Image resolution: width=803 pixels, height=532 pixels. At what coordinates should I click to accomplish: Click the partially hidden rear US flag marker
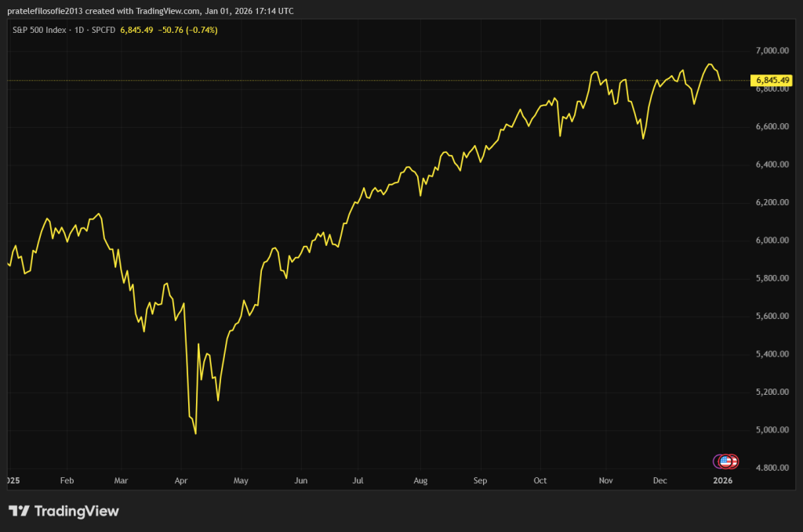[734, 461]
